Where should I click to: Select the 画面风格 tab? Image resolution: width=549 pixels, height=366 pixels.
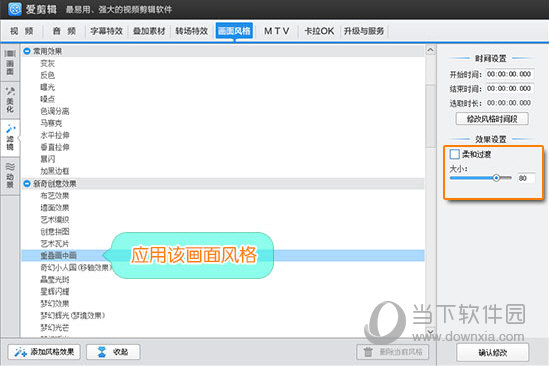coord(234,31)
